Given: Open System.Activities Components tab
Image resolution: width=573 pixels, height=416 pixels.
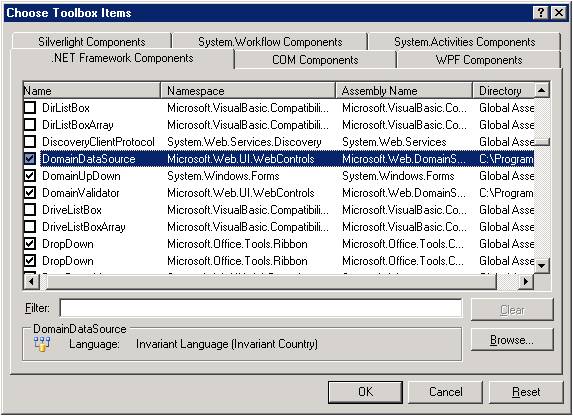Looking at the screenshot, I should click(464, 42).
